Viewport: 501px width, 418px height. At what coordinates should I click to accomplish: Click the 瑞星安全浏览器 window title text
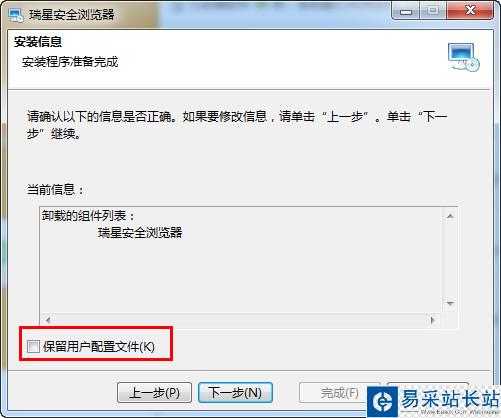coord(71,15)
